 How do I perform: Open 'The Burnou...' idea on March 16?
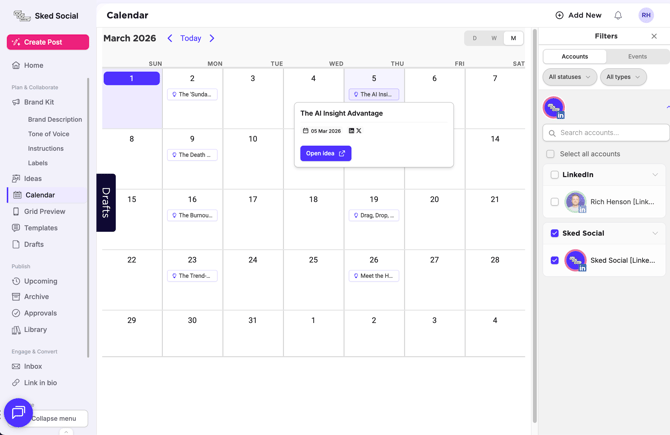[192, 215]
